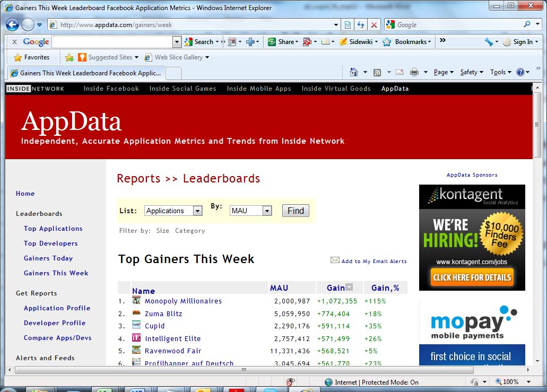Click the Compatibility View icon in address bar
Viewport: 547px width, 392px height.
pos(348,25)
